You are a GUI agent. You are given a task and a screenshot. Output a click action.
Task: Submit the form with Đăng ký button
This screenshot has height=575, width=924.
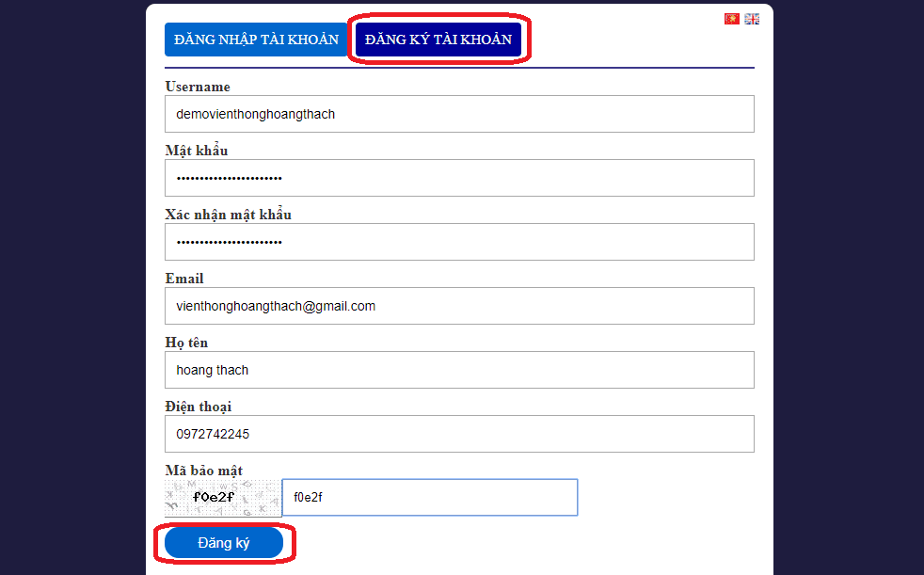pyautogui.click(x=224, y=543)
